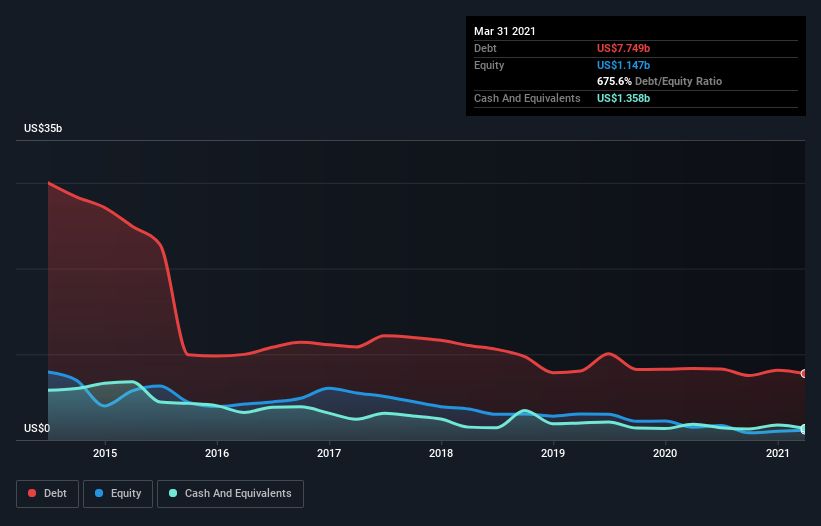Image resolution: width=821 pixels, height=526 pixels.
Task: Click the 675.6% Debt/Equity Ratio text
Action: pyautogui.click(x=659, y=81)
